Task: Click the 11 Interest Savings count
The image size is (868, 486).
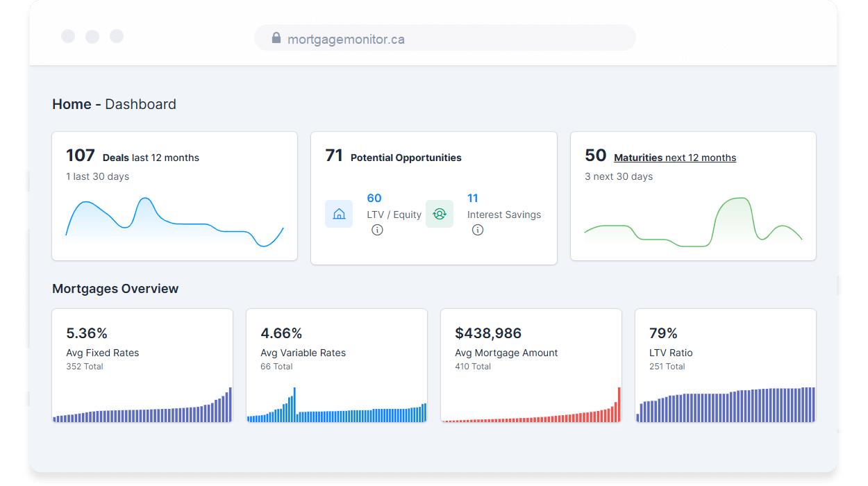Action: (473, 198)
